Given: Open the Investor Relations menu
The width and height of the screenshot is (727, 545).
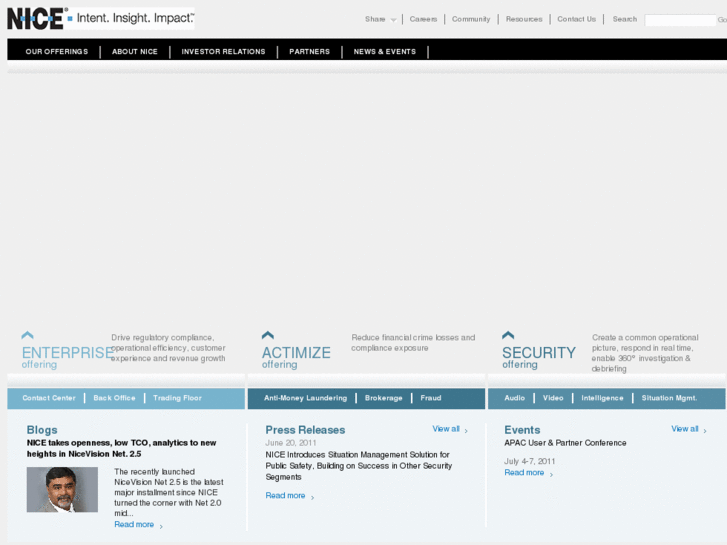Looking at the screenshot, I should pos(223,51).
